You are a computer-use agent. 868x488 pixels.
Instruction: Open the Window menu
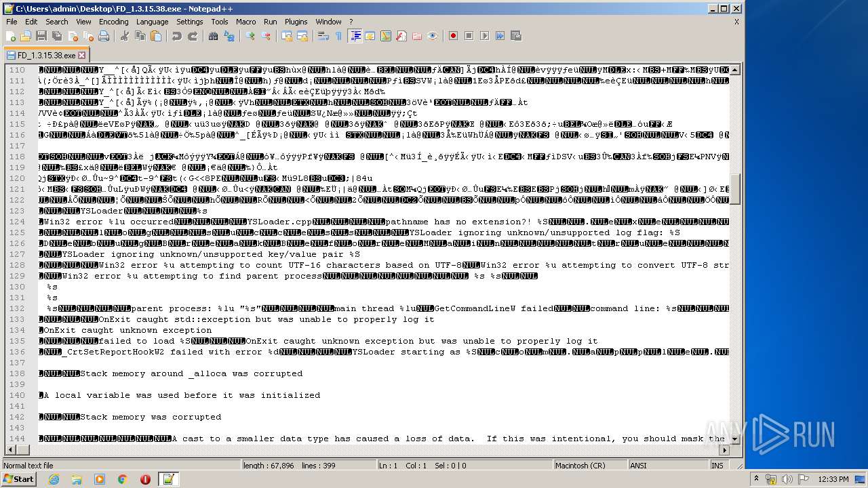pos(328,22)
